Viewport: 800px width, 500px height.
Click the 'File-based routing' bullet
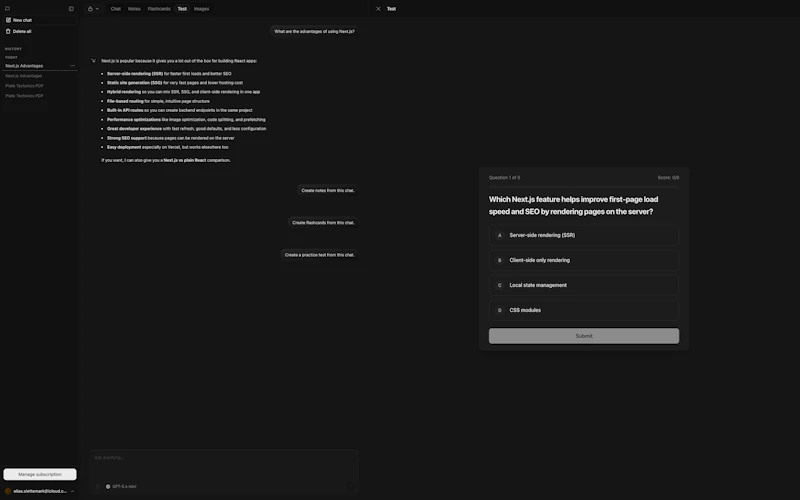point(158,101)
